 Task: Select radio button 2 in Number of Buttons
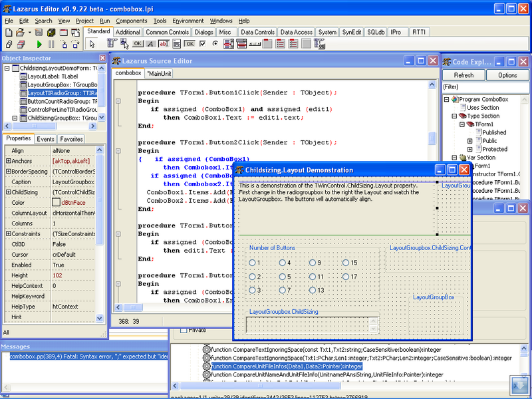(x=252, y=276)
